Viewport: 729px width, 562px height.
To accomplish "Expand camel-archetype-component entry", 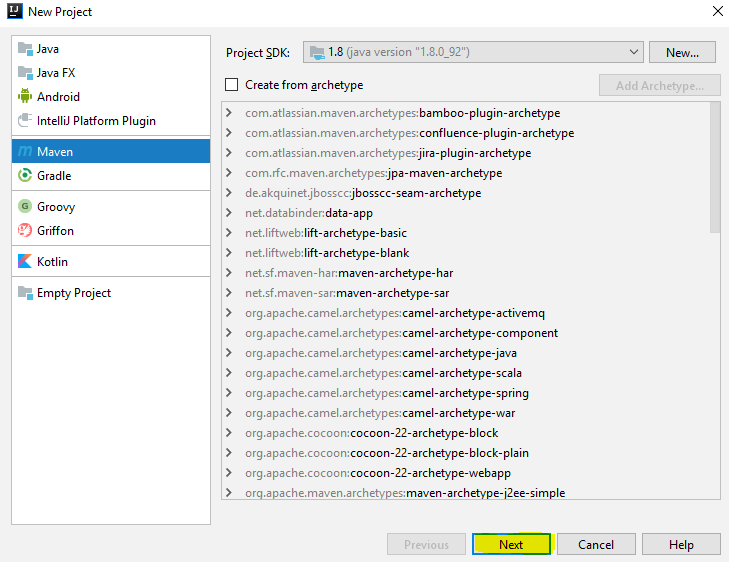I will click(229, 332).
